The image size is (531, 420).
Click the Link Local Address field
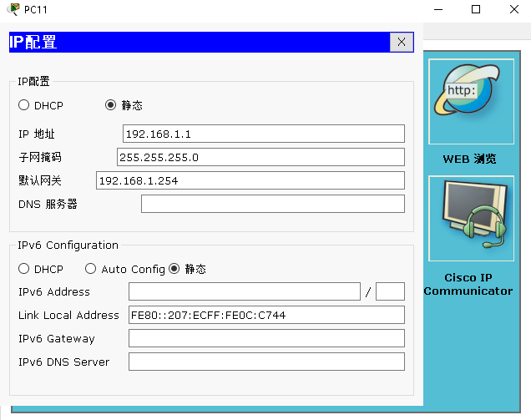tap(266, 315)
